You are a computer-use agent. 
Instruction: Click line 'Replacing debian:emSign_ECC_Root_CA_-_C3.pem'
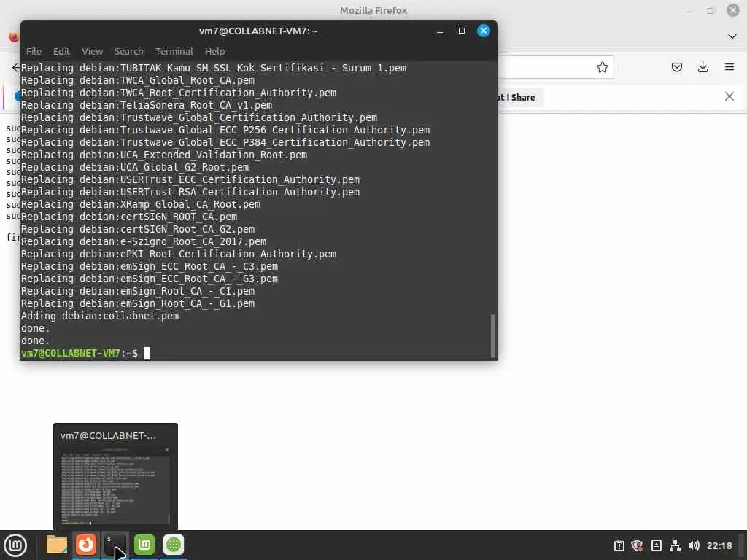(x=149, y=267)
